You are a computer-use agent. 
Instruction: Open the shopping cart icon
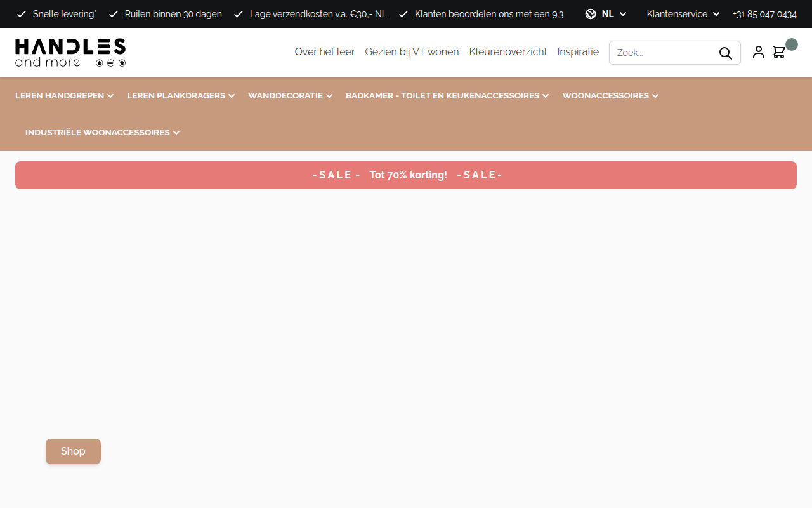coord(779,52)
